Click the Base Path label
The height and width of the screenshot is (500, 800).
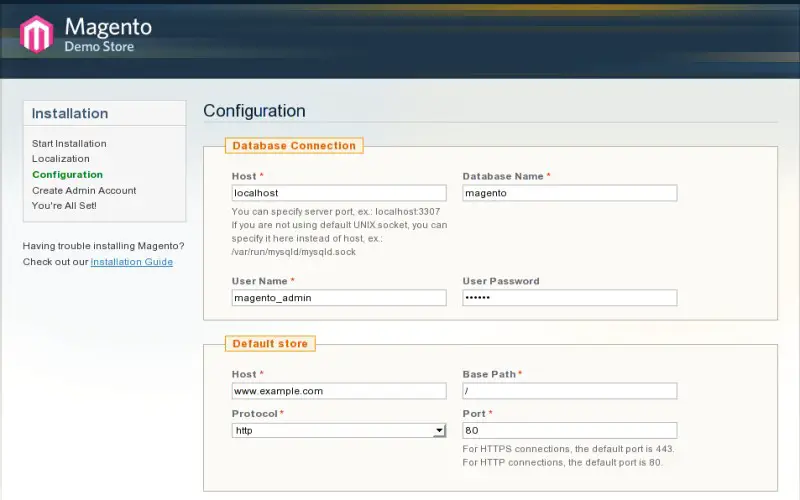click(x=489, y=374)
